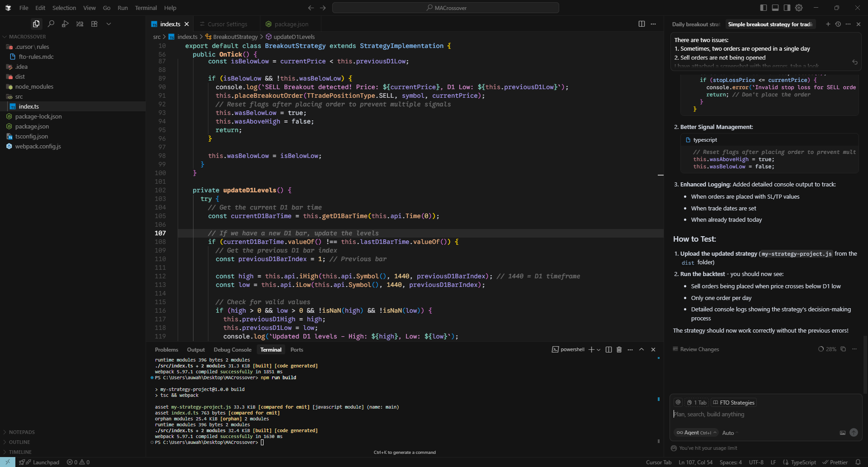Open package.json in the file explorer

(32, 127)
